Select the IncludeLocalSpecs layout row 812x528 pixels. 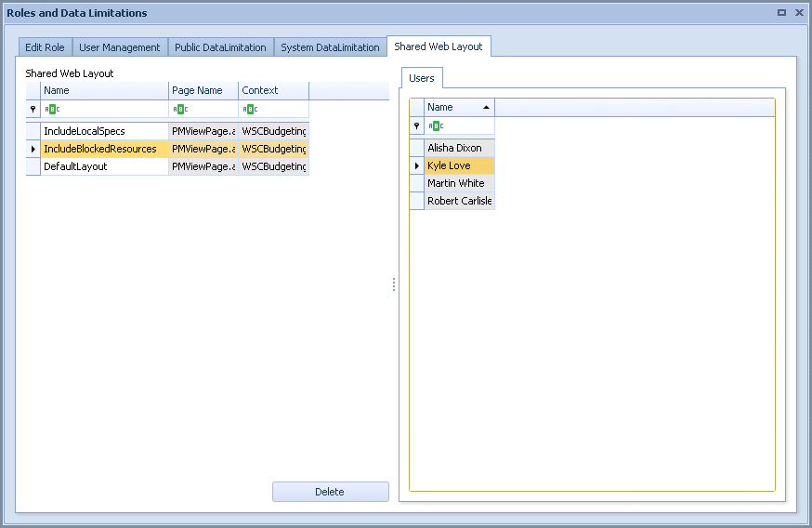[x=104, y=131]
